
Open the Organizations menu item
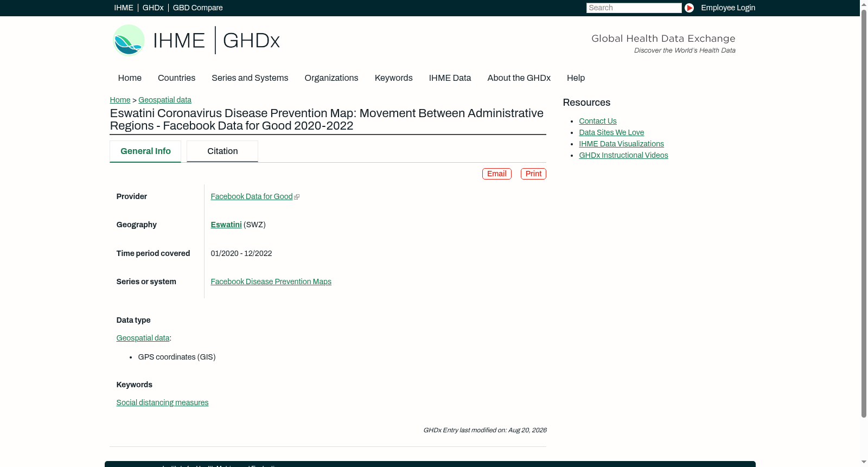(331, 78)
